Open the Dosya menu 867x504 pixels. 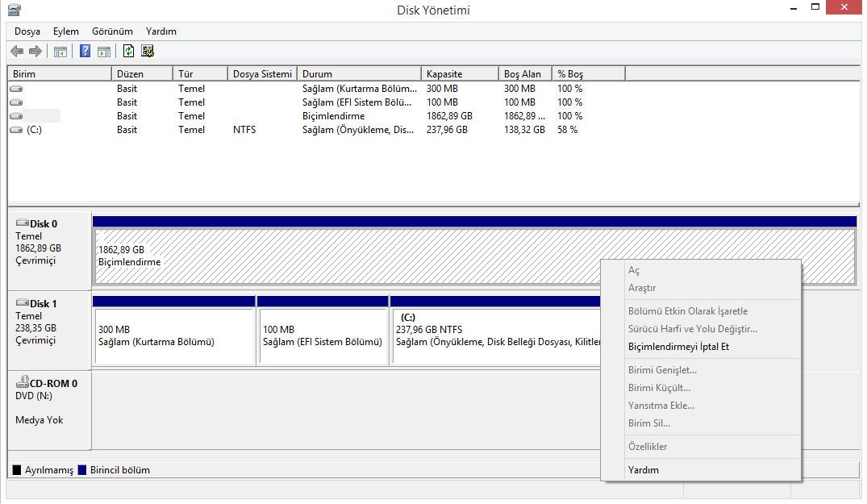[x=27, y=31]
